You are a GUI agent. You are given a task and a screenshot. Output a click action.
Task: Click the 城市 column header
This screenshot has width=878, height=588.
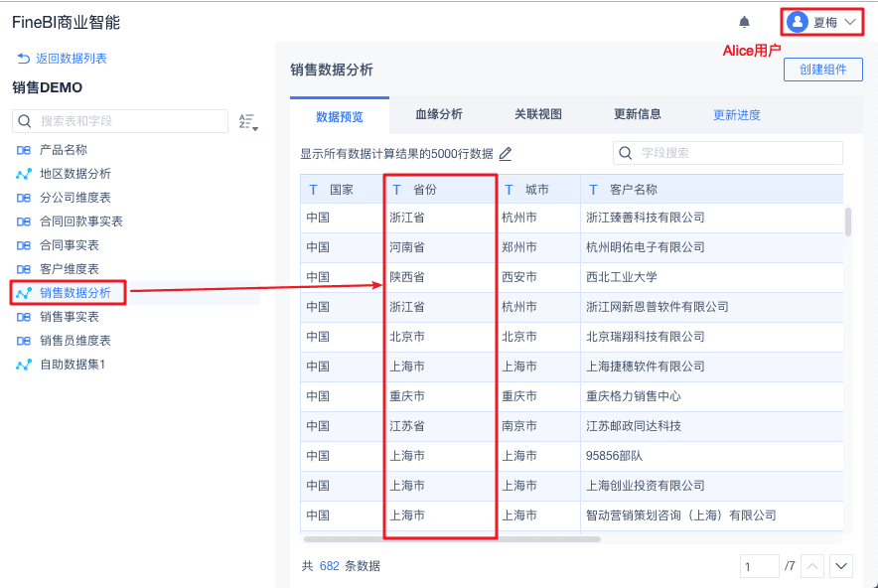coord(537,190)
